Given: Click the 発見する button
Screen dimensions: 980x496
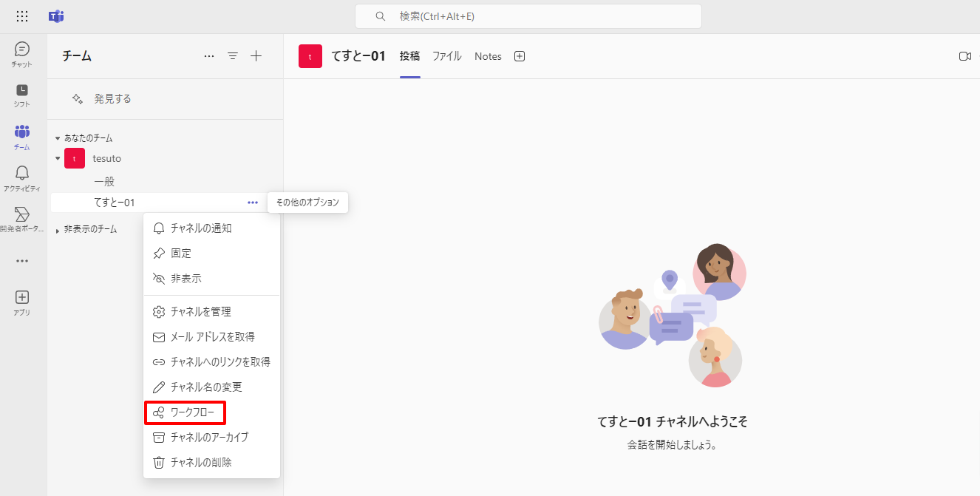Looking at the screenshot, I should (x=102, y=99).
